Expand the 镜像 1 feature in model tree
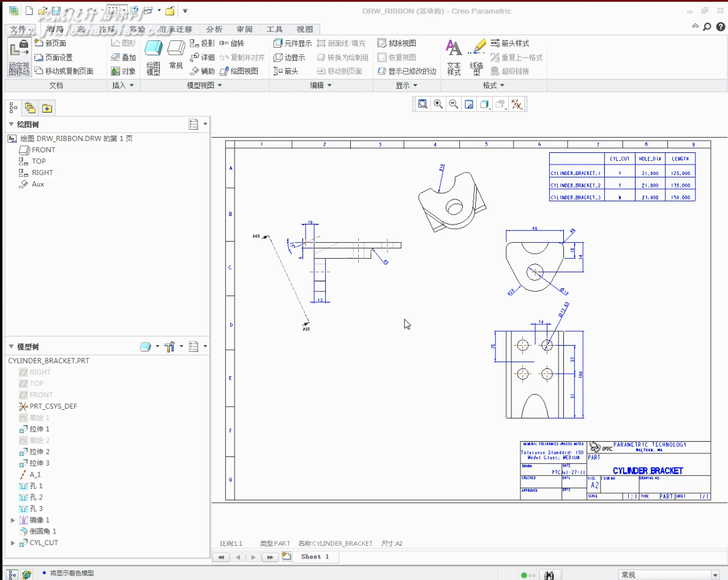The height and width of the screenshot is (580, 728). (x=12, y=520)
